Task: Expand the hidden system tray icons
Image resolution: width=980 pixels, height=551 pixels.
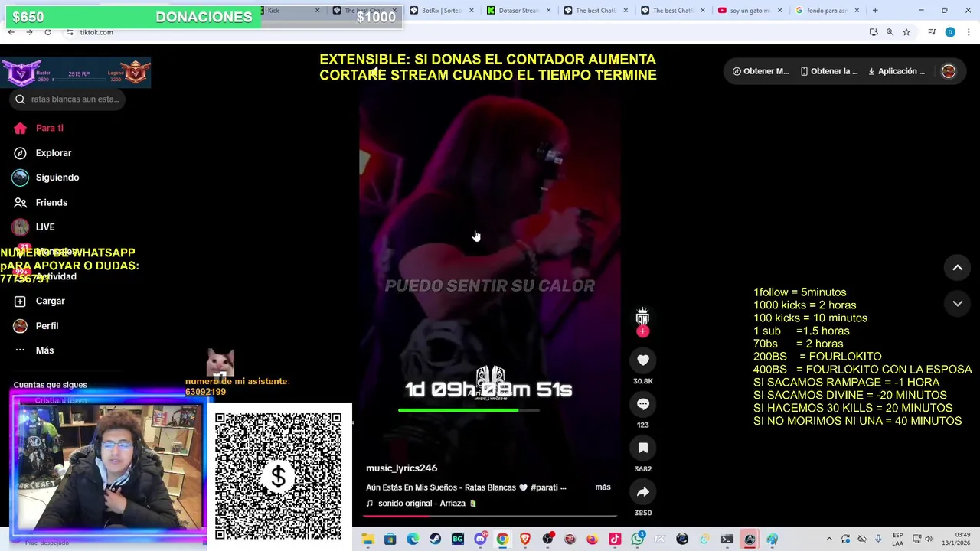Action: [829, 540]
